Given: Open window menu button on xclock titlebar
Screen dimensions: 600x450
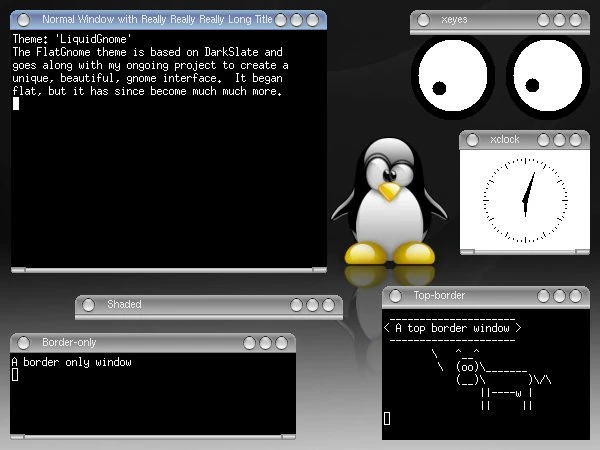Looking at the screenshot, I should pyautogui.click(x=472, y=140).
